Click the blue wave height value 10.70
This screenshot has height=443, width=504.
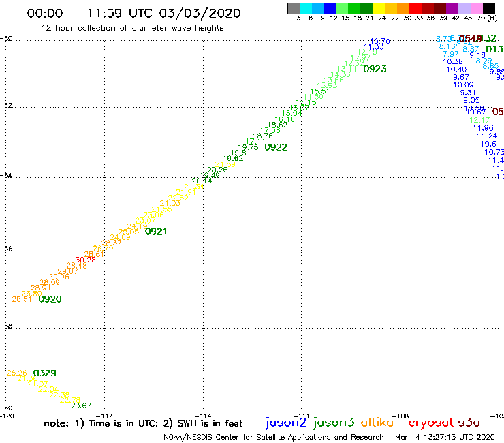(380, 41)
